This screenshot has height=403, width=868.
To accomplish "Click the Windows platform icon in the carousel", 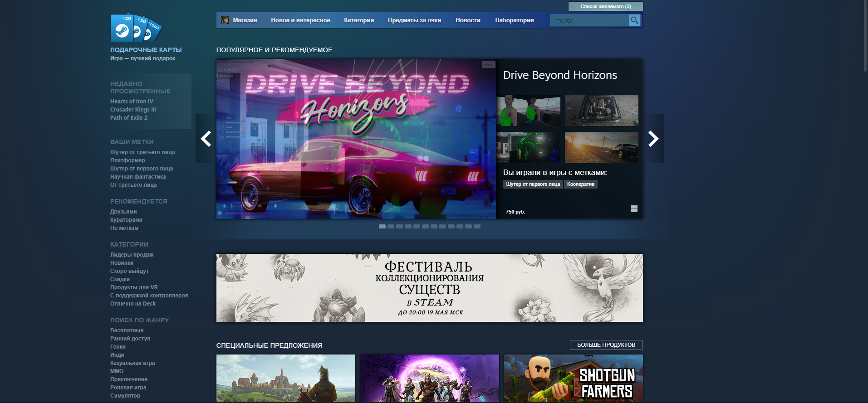I will tap(634, 209).
